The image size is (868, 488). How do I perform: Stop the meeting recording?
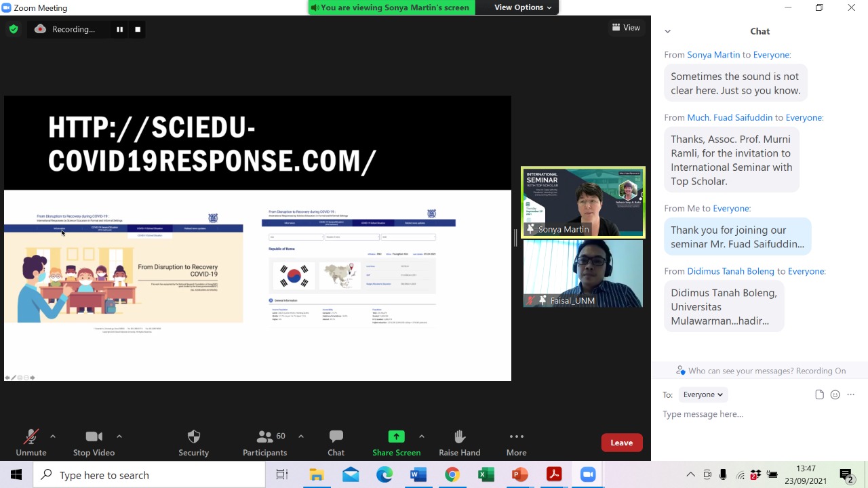click(138, 29)
